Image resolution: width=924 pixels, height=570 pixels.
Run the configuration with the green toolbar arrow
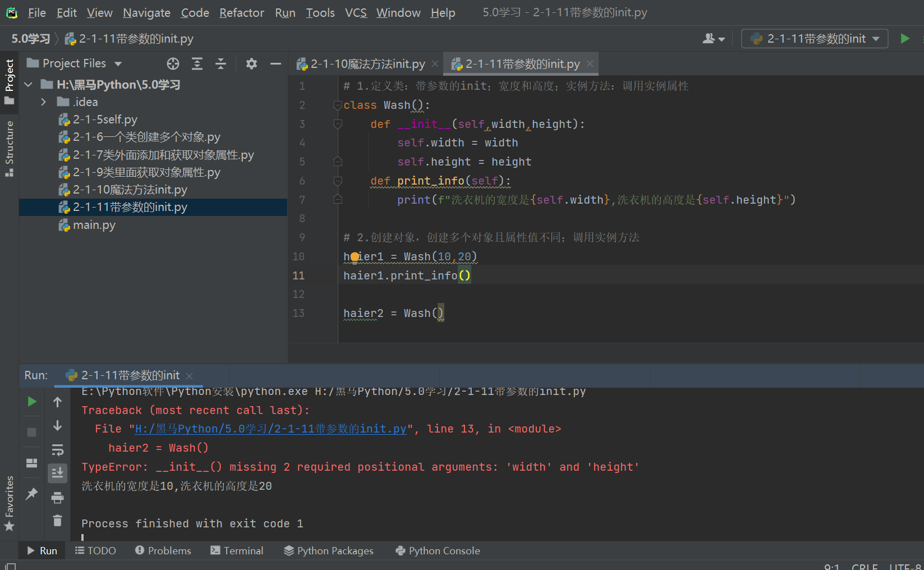tap(904, 38)
